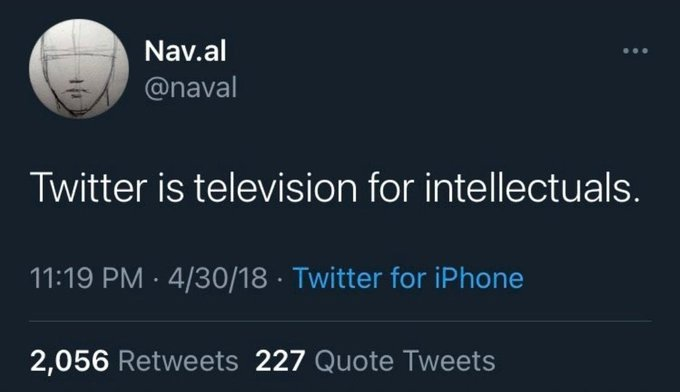Click the word iPhone in source link
The height and width of the screenshot is (392, 680).
click(x=479, y=278)
